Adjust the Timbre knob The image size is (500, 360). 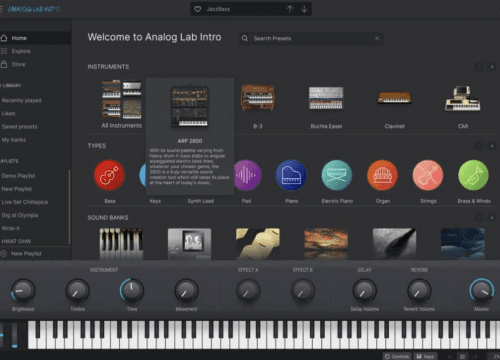(x=77, y=290)
